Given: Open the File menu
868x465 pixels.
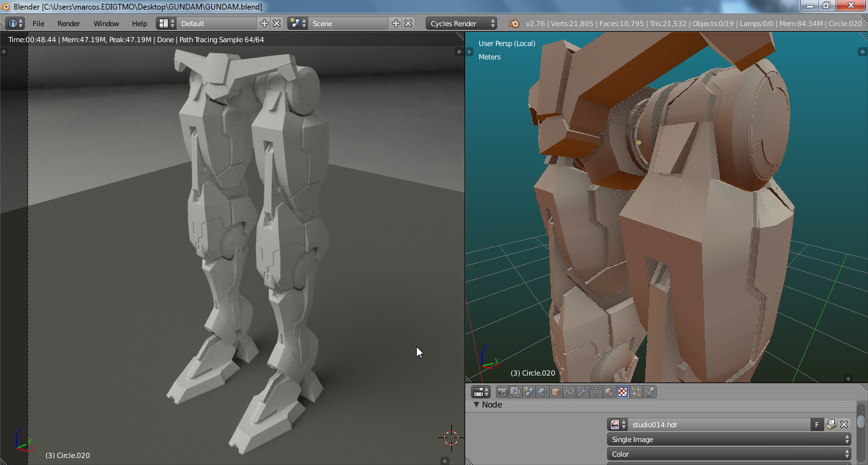Looking at the screenshot, I should pyautogui.click(x=38, y=24).
